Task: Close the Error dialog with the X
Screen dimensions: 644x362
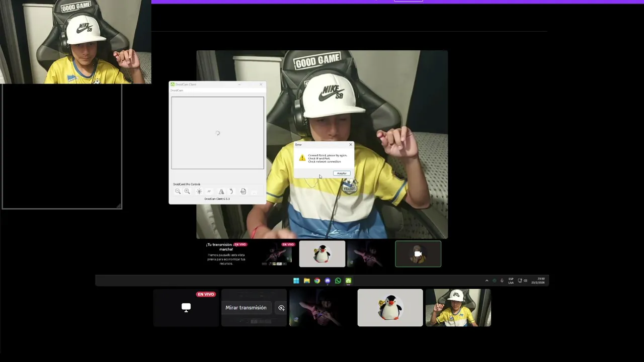Action: tap(351, 145)
